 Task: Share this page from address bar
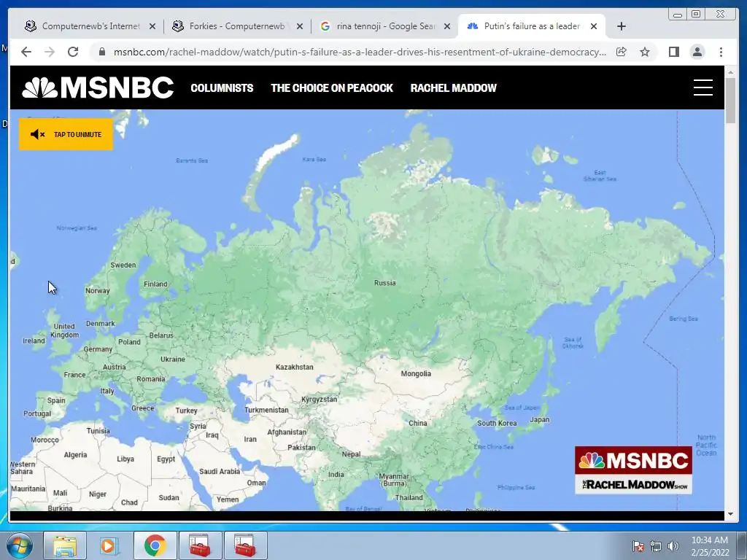[x=622, y=52]
